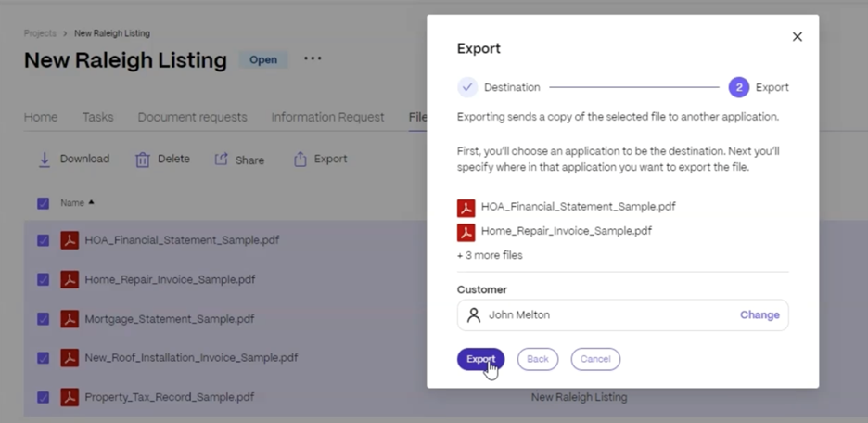Click the step 2 Export circle
The width and height of the screenshot is (868, 423).
point(738,87)
